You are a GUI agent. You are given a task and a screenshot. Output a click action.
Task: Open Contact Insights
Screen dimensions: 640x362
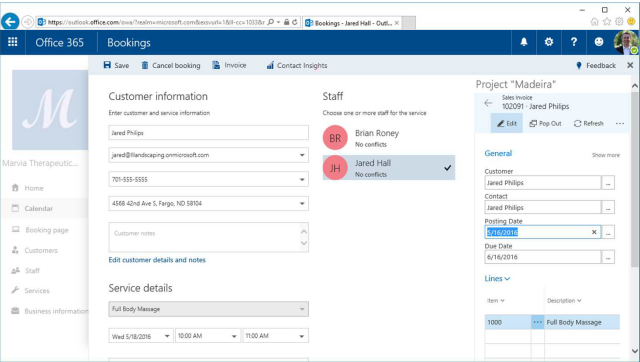297,65
